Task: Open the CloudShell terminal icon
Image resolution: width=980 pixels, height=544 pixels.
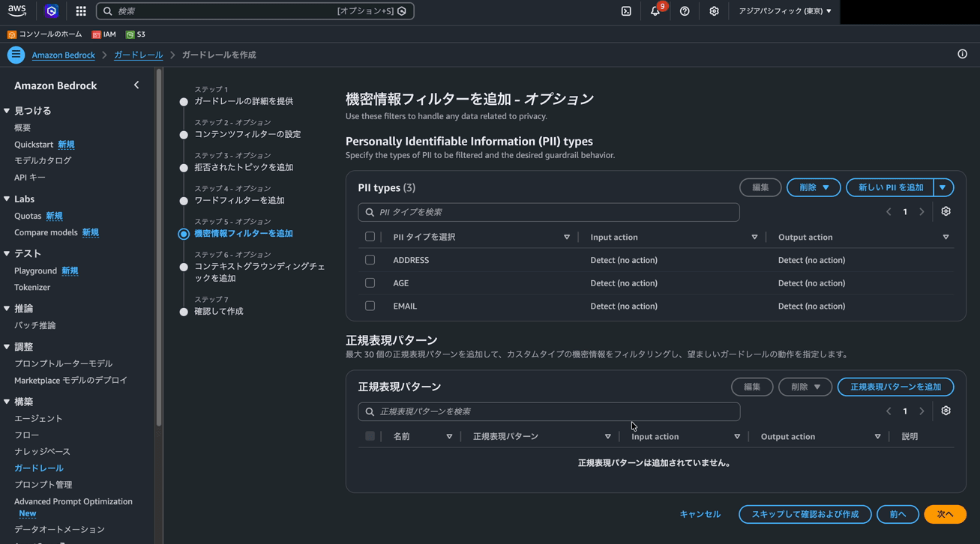Action: click(x=626, y=11)
